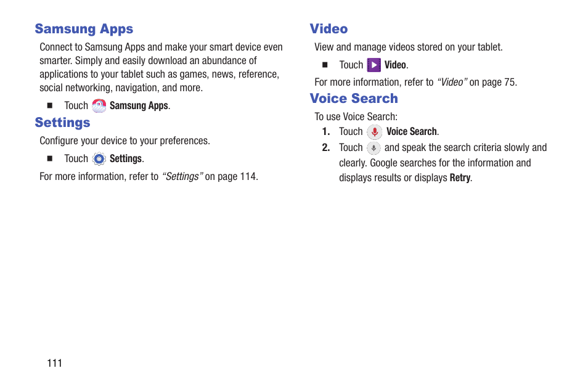Click bold 'Samsung Apps.' label after icon

click(140, 106)
